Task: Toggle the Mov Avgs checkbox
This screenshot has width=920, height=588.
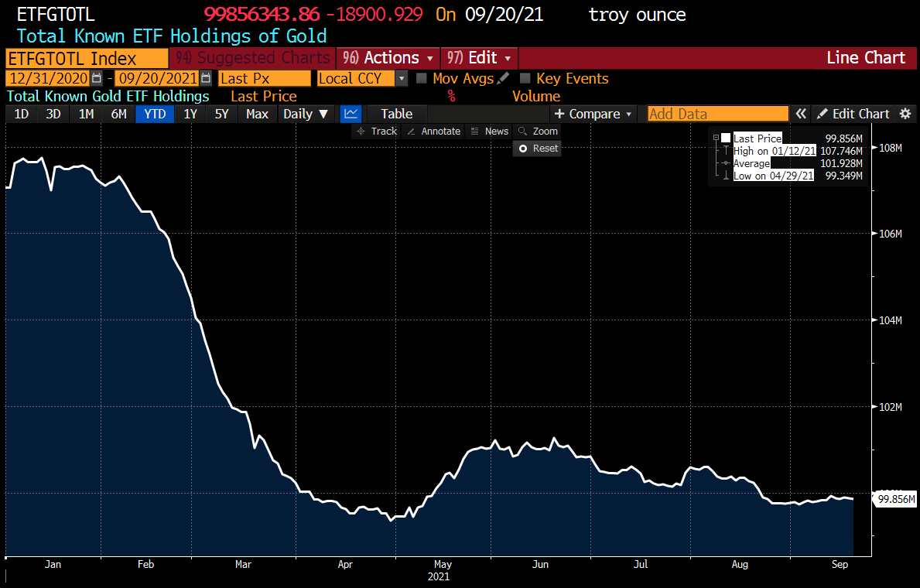Action: [x=421, y=78]
